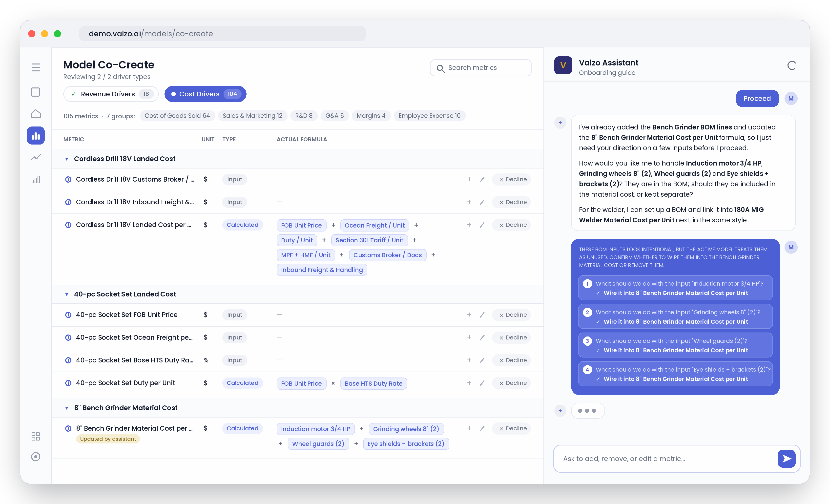
Task: Collapse the 8" Bench Grinder Material Cost group
Action: click(x=67, y=408)
